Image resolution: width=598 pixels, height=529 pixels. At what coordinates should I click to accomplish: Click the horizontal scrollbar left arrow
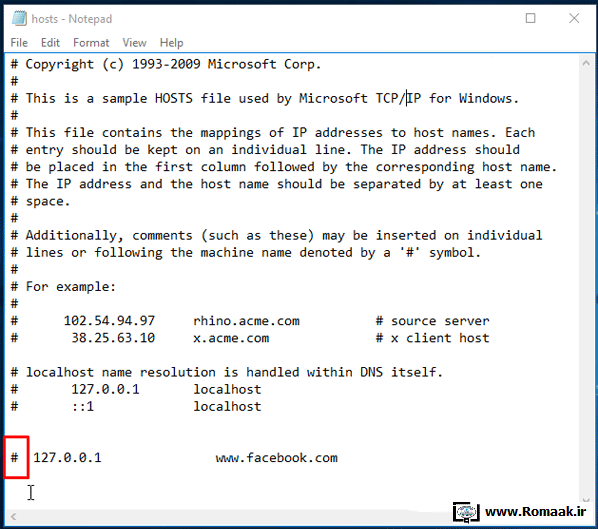point(13,517)
